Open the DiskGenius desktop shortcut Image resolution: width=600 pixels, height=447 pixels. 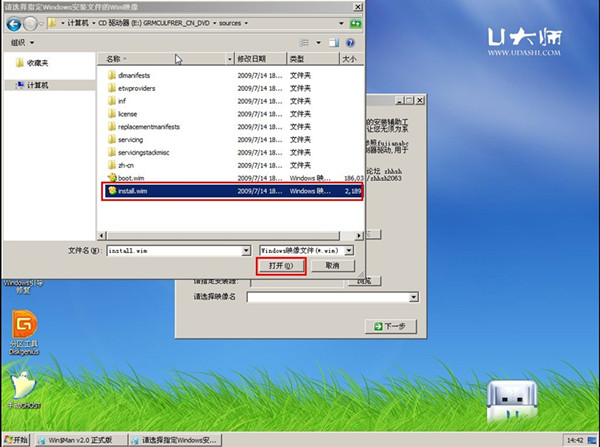(x=24, y=327)
